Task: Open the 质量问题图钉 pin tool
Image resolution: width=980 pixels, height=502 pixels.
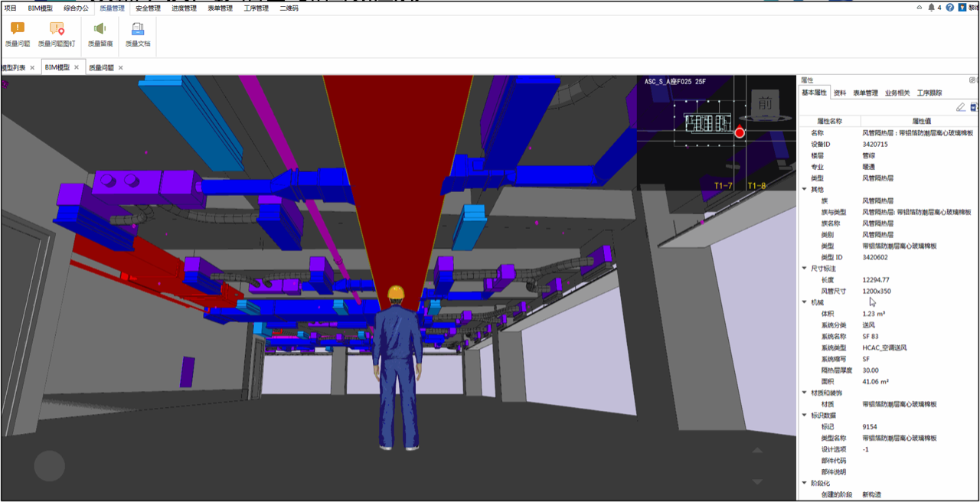Action: [57, 34]
